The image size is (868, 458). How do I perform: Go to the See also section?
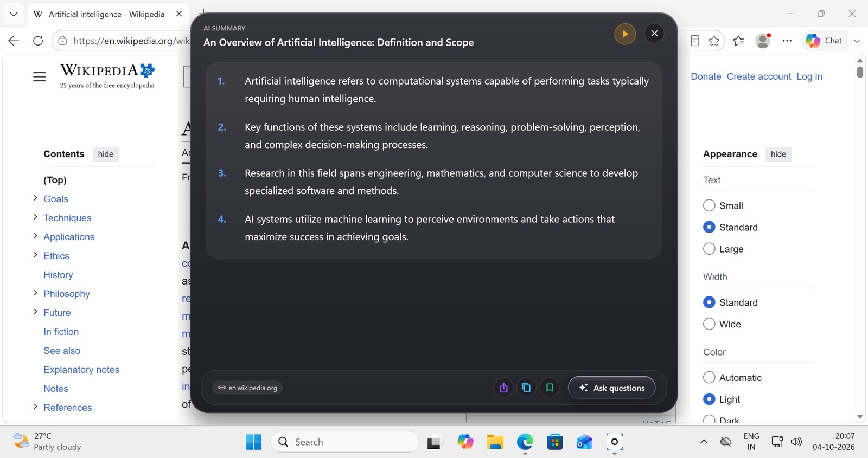point(62,351)
